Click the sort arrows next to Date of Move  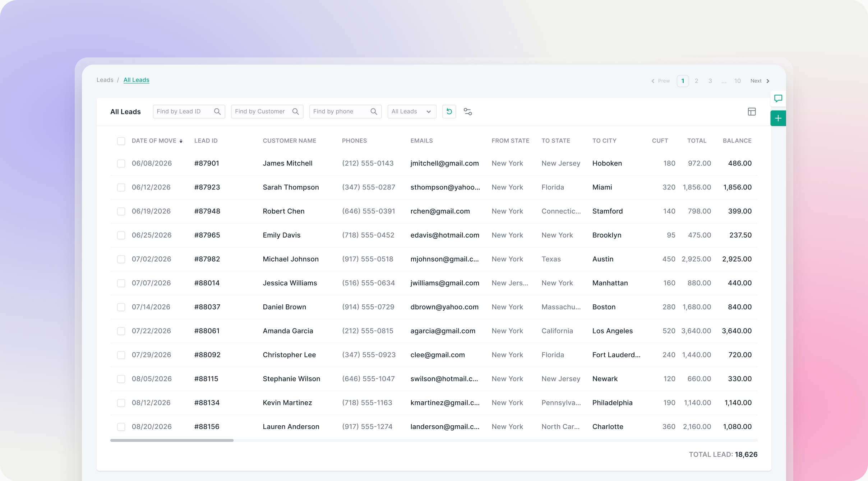coord(181,141)
